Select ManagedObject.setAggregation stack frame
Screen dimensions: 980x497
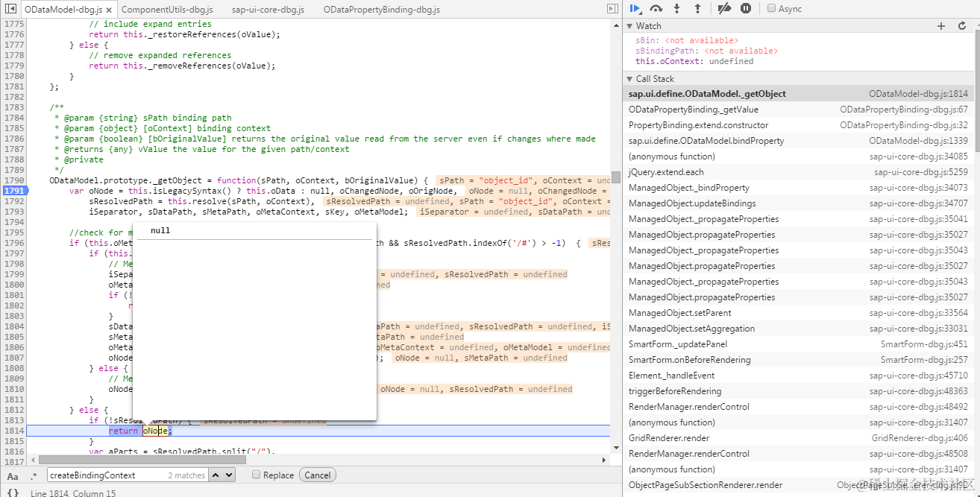point(798,329)
